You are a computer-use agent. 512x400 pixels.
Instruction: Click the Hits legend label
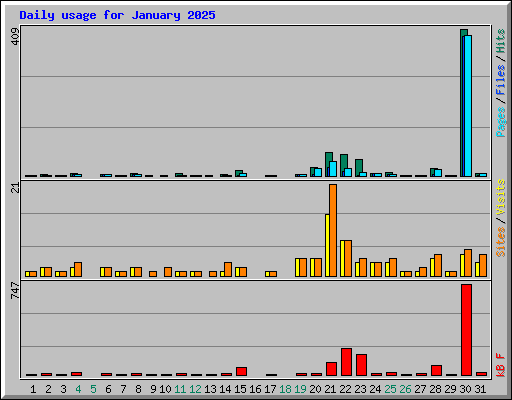pos(500,41)
